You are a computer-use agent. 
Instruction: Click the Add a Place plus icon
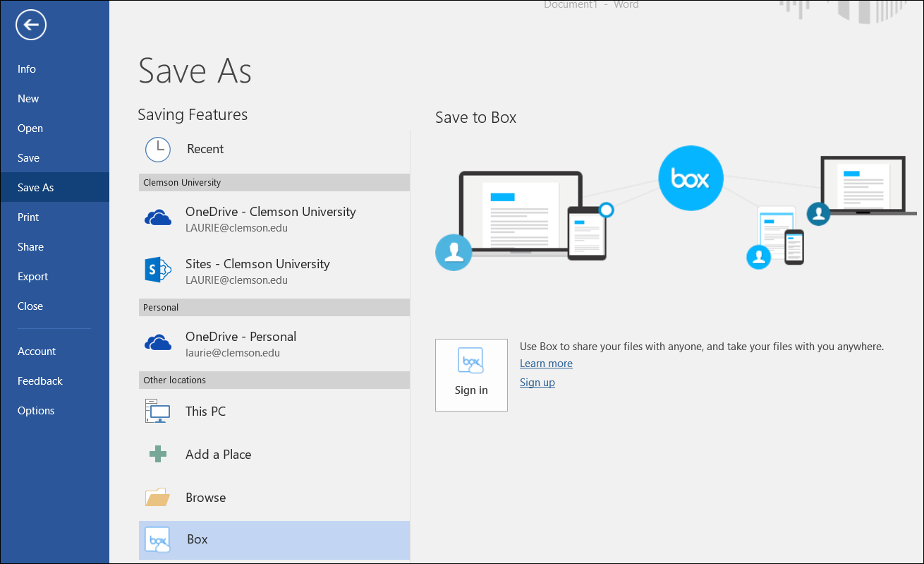pyautogui.click(x=158, y=454)
